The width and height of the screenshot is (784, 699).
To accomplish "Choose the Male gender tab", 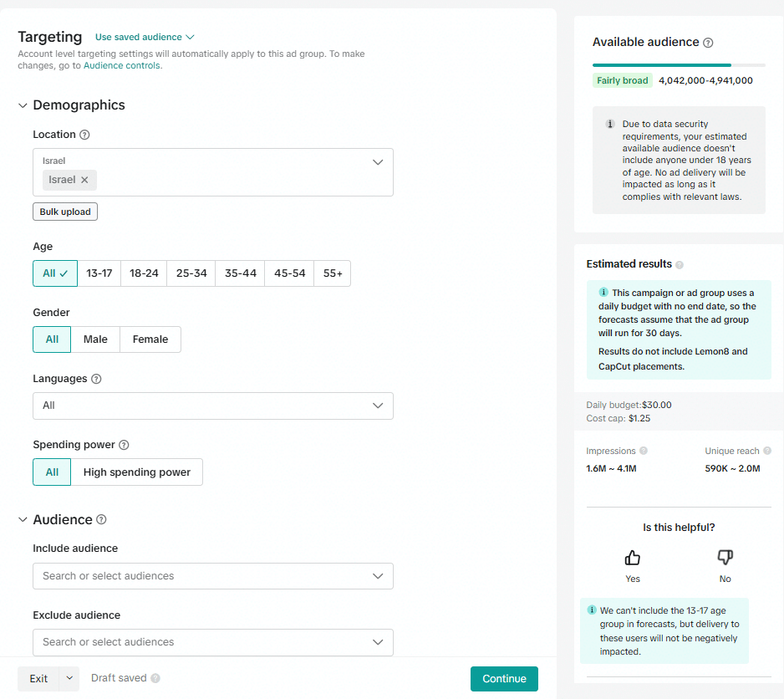I will (95, 339).
